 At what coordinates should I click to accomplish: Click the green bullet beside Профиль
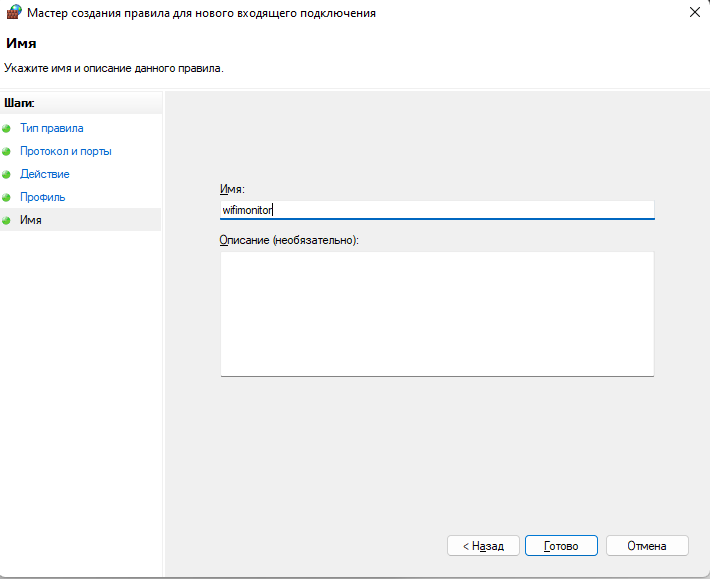click(x=6, y=197)
